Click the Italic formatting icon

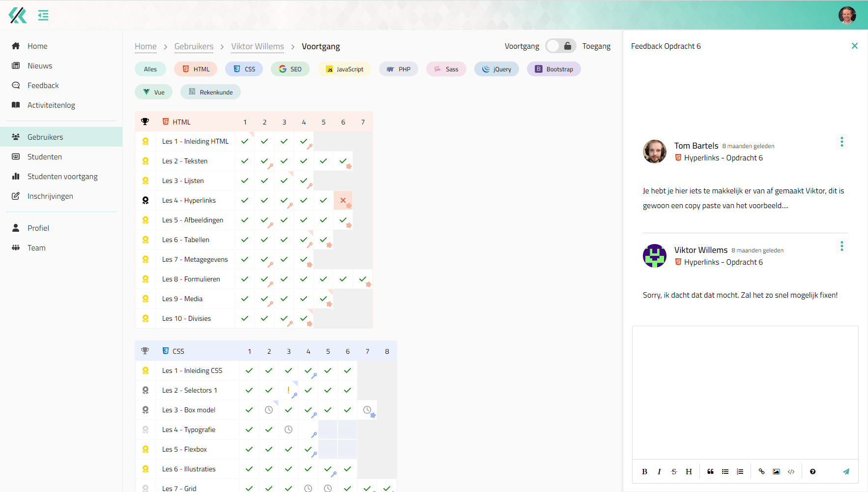coord(659,471)
